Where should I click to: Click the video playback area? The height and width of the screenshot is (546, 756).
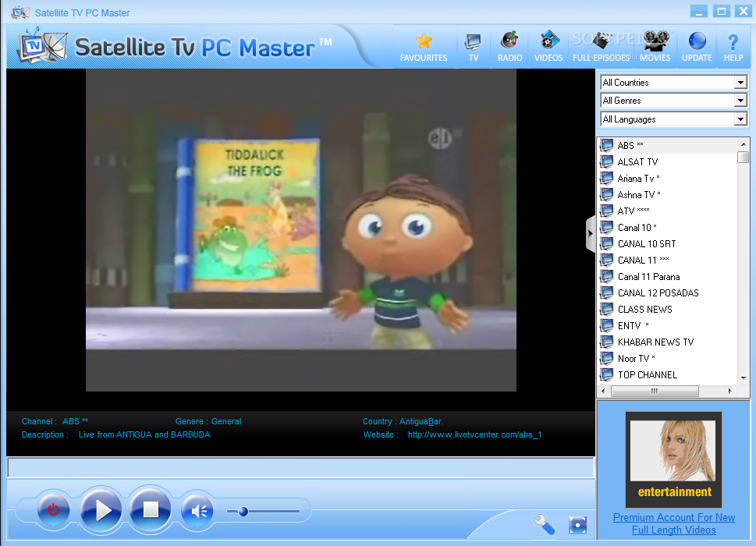[301, 230]
